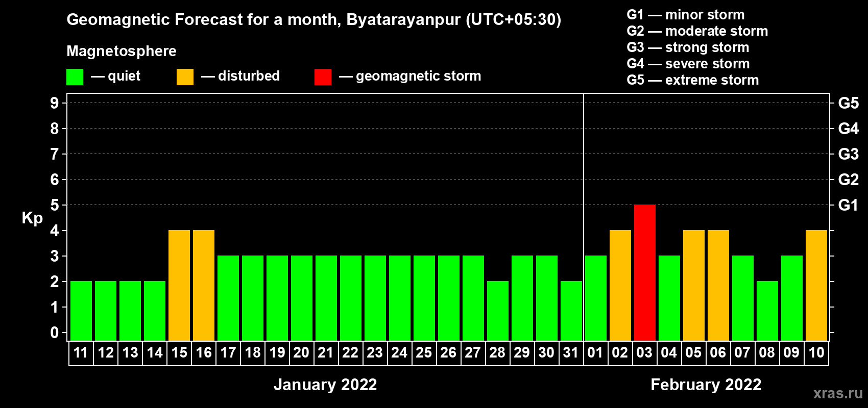Click date label 14 on the axis
This screenshot has height=408, width=868.
tap(155, 353)
